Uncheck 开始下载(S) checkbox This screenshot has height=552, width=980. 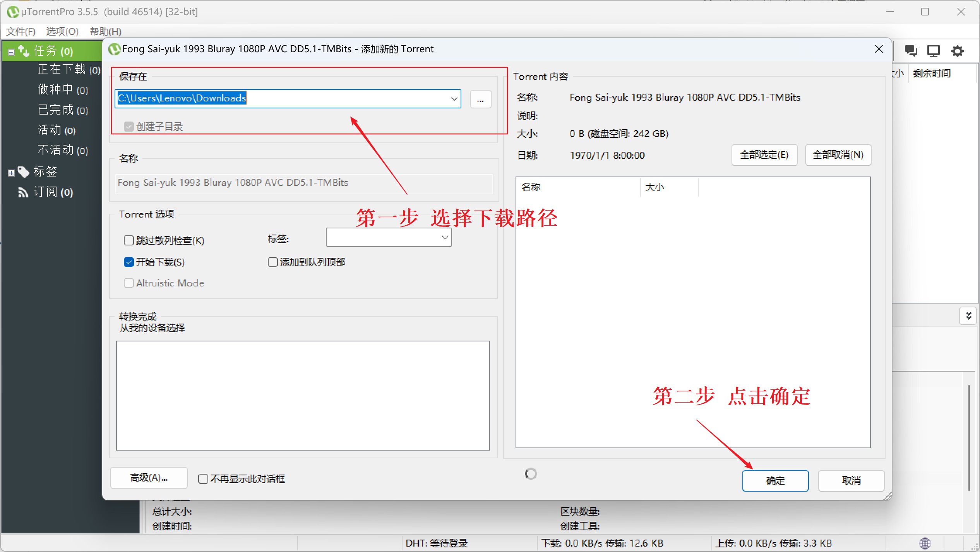coord(128,262)
